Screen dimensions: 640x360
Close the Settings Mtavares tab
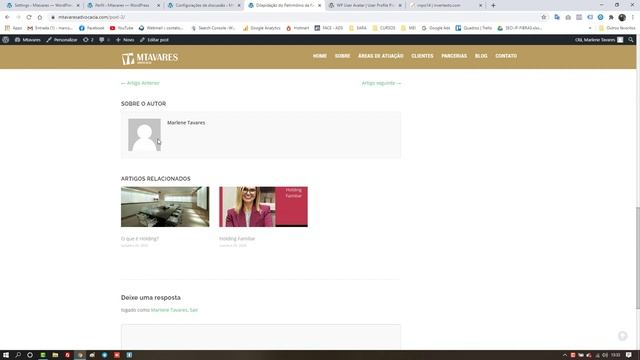pos(78,5)
